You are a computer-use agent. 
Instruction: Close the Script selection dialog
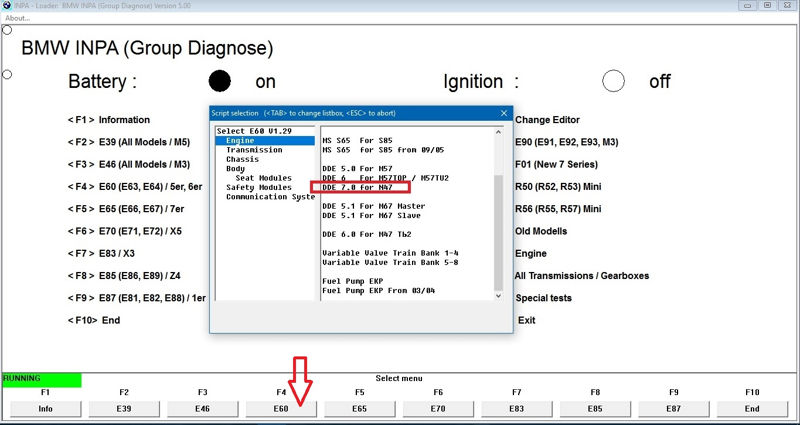(504, 113)
